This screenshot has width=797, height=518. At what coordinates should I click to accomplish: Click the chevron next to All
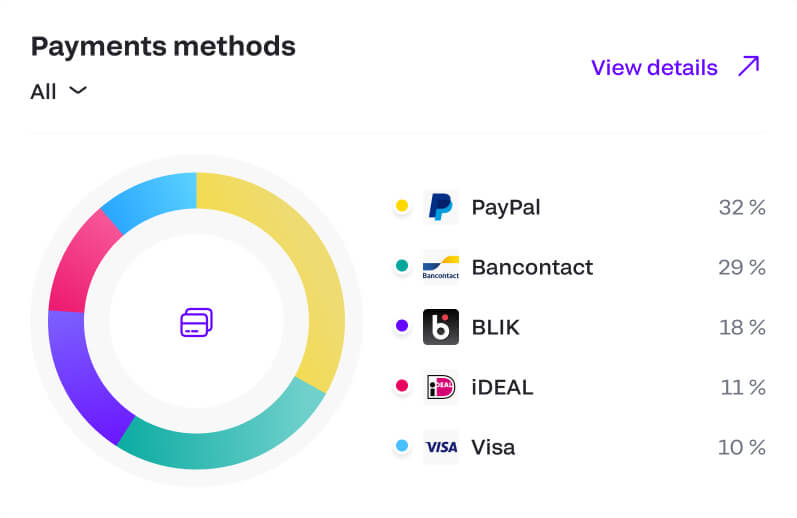coord(77,91)
